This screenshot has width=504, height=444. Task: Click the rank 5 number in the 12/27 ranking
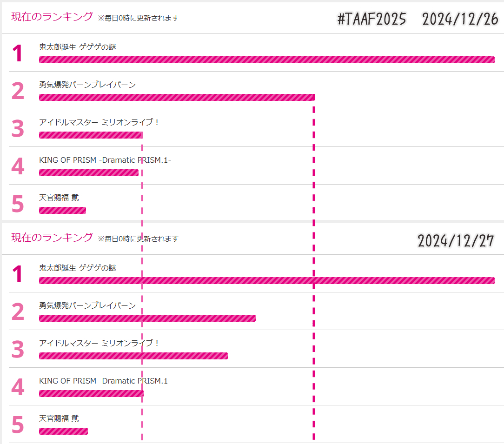point(18,424)
